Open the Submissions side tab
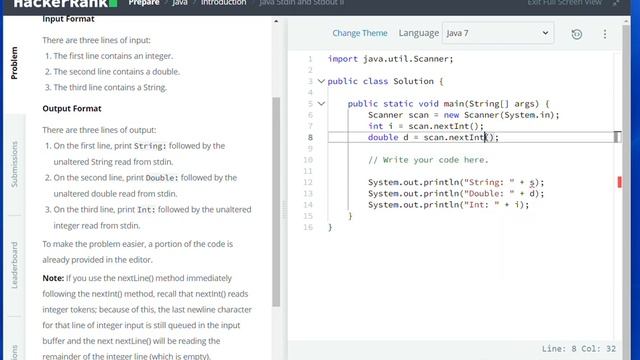The height and width of the screenshot is (360, 640). point(14,164)
